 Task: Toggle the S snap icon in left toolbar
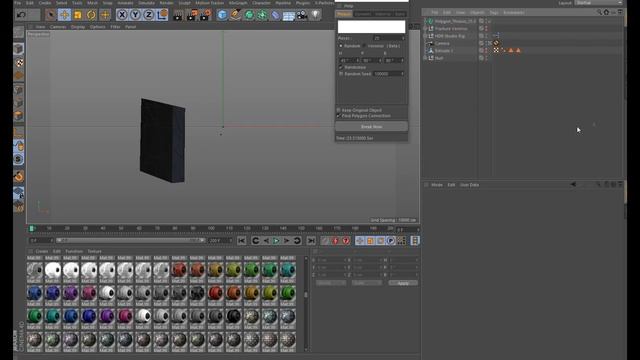tap(18, 159)
